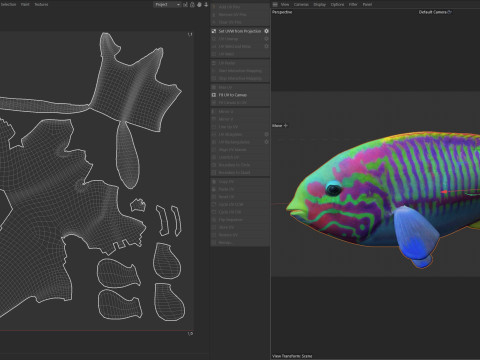Open Cameras menu in perspective viewport

pyautogui.click(x=301, y=4)
